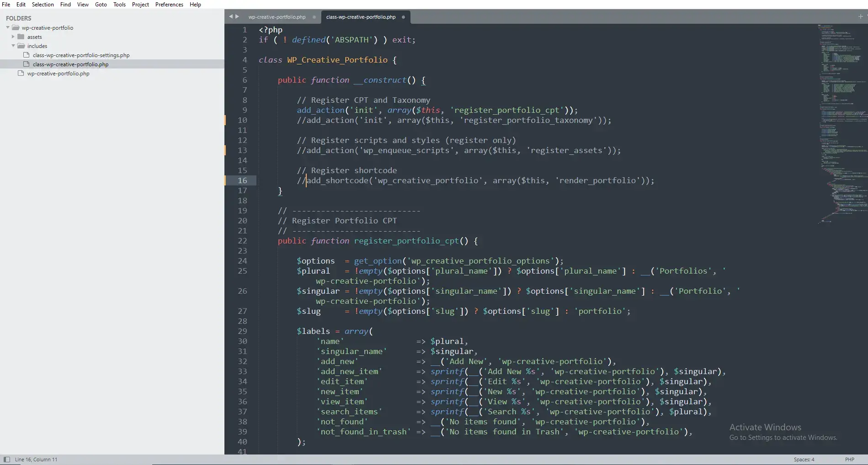868x465 pixels.
Task: Switch to the wp-creative-portfolio.php tab
Action: pyautogui.click(x=277, y=17)
